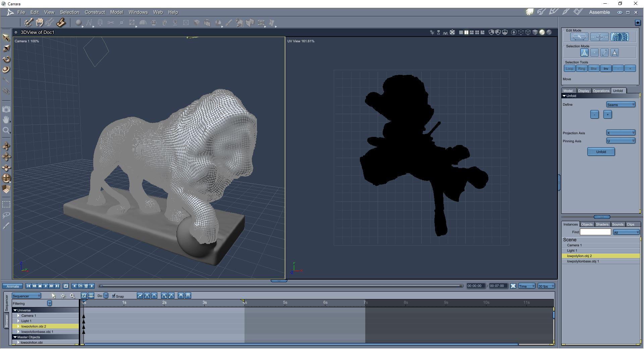
Task: Toggle the Animate mode button
Action: 13,286
